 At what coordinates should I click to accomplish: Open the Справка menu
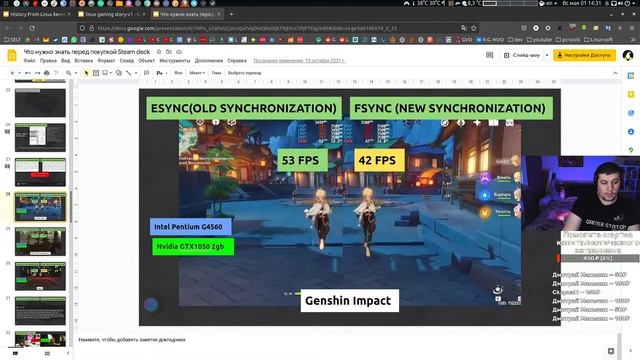click(x=237, y=60)
